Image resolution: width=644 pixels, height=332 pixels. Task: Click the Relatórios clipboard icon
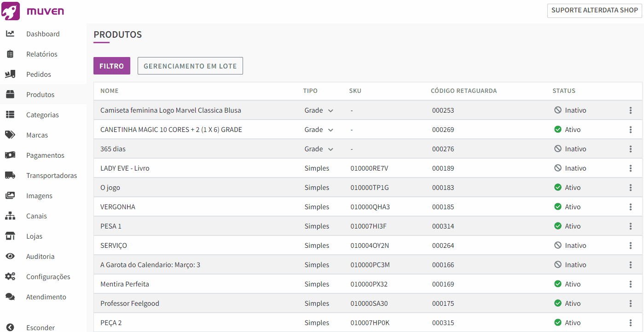(x=10, y=54)
